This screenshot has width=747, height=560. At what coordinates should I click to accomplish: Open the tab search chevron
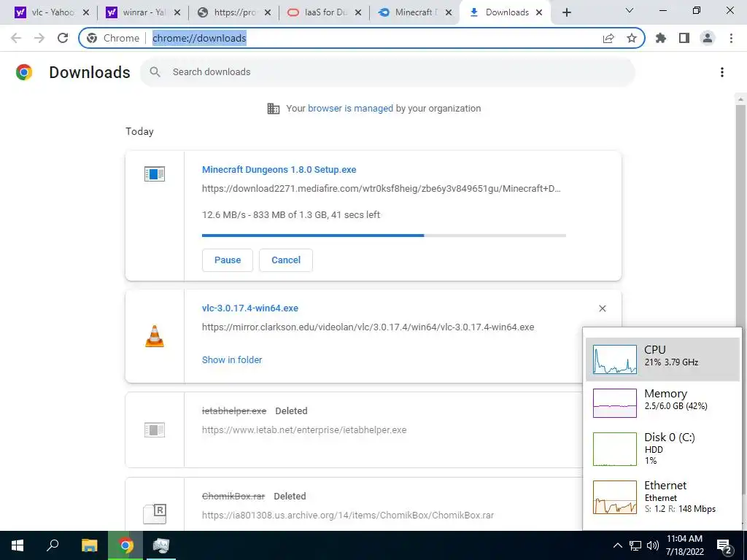[630, 10]
